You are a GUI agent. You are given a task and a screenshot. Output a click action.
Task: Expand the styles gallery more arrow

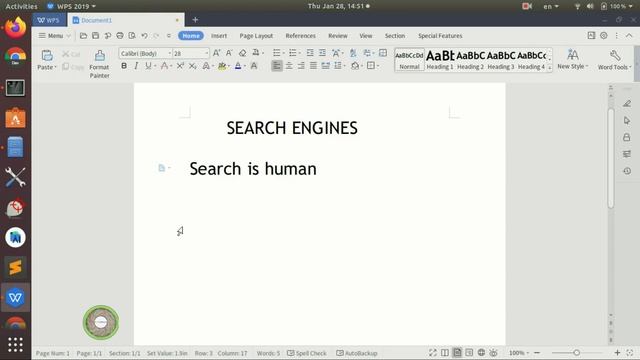(x=549, y=68)
